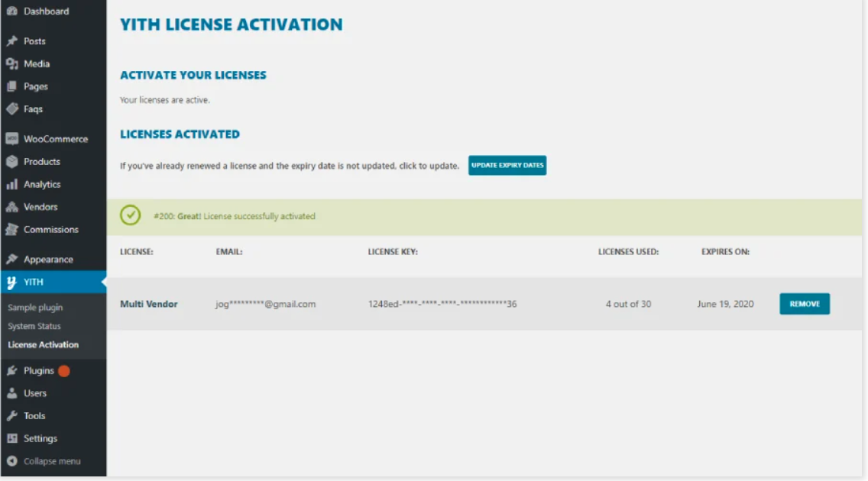This screenshot has width=868, height=481.
Task: Click the '4 out of 30' value
Action: point(628,304)
